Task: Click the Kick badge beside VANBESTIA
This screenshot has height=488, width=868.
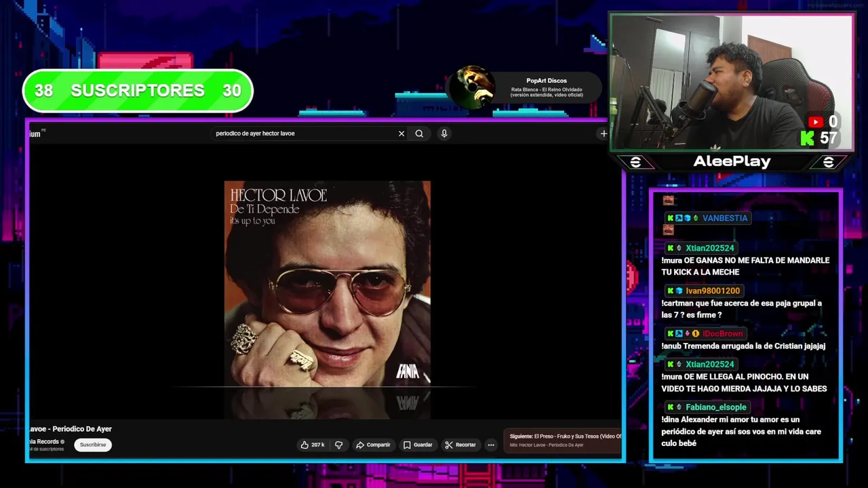Action: click(670, 218)
